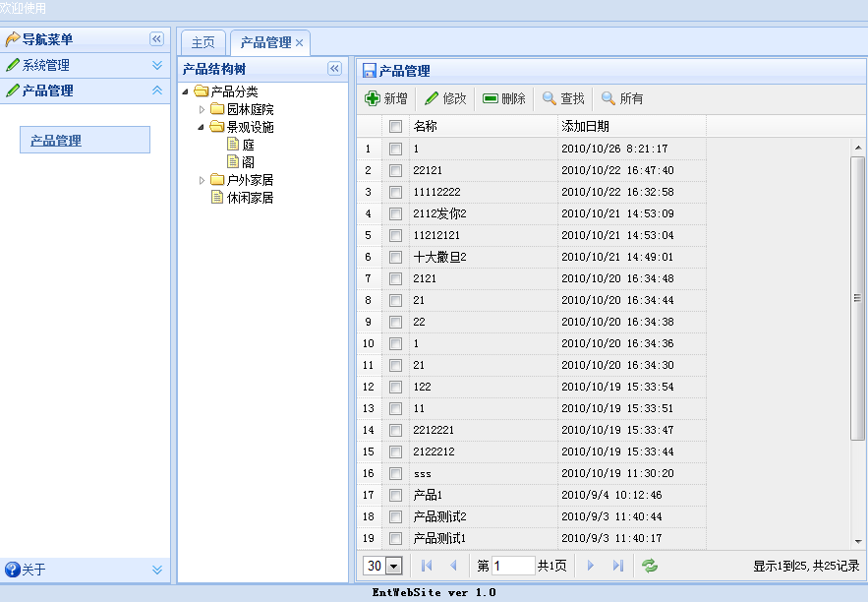Click the 产品分类 root folder icon
868x602 pixels.
pyautogui.click(x=202, y=90)
